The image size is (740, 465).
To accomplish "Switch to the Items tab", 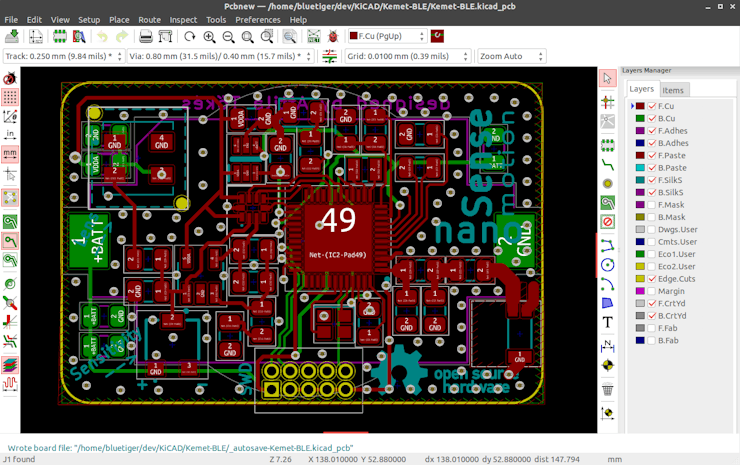I will [673, 90].
